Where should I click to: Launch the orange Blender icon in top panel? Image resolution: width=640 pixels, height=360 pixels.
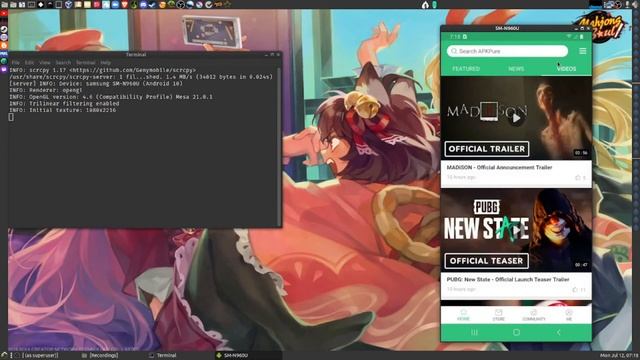tap(162, 5)
